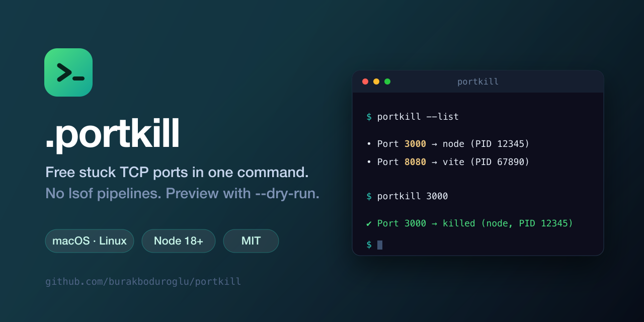This screenshot has width=644, height=322.
Task: Click the red close dot in terminal window
Action: click(365, 82)
